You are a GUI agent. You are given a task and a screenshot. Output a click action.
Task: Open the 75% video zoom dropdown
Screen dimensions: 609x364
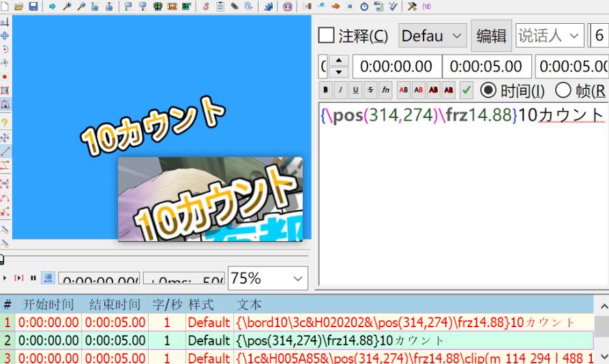[267, 278]
